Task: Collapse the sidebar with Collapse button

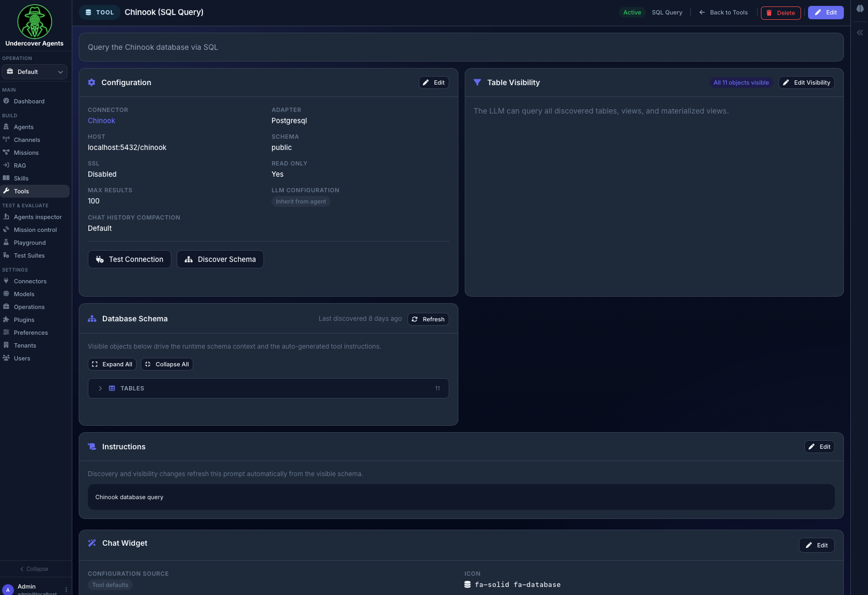Action: click(x=34, y=569)
